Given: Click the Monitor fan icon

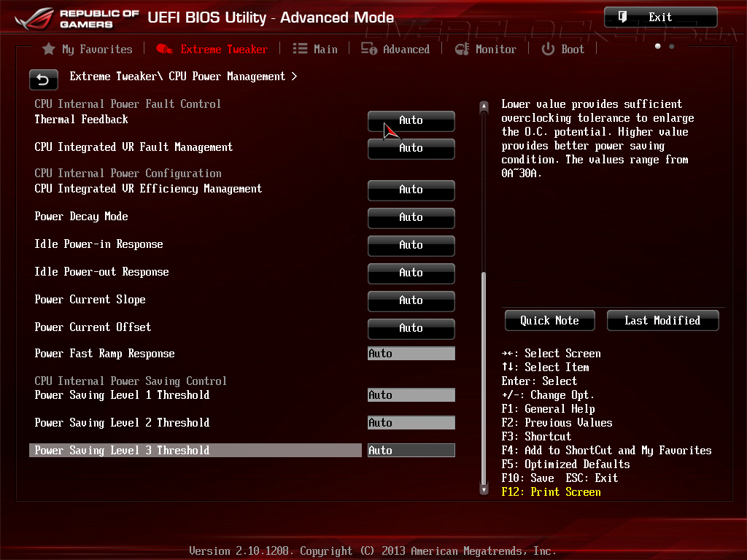Looking at the screenshot, I should (x=462, y=49).
